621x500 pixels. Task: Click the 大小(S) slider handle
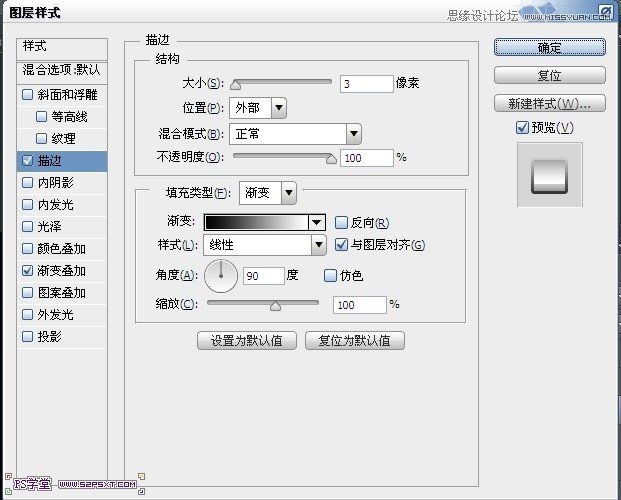tap(236, 84)
